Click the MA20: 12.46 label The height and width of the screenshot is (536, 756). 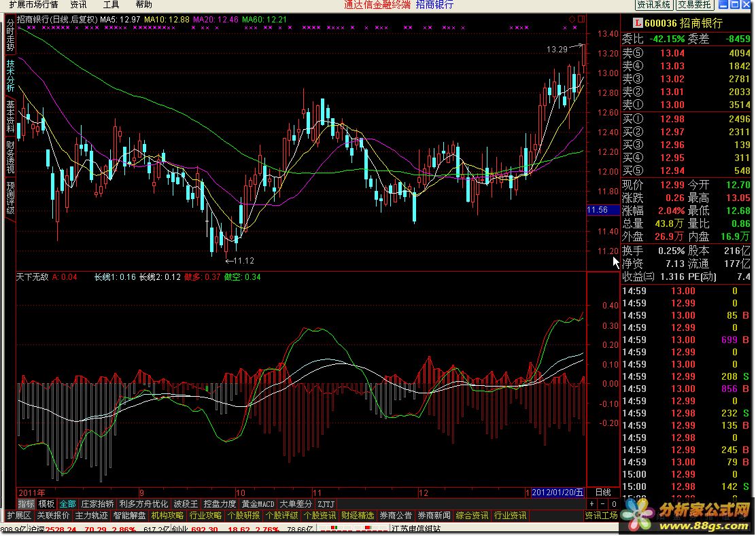[216, 20]
